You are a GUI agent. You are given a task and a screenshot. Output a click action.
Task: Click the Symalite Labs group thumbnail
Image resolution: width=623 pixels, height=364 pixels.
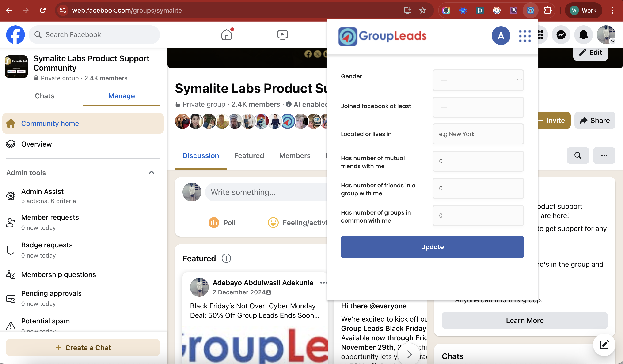coord(16,66)
